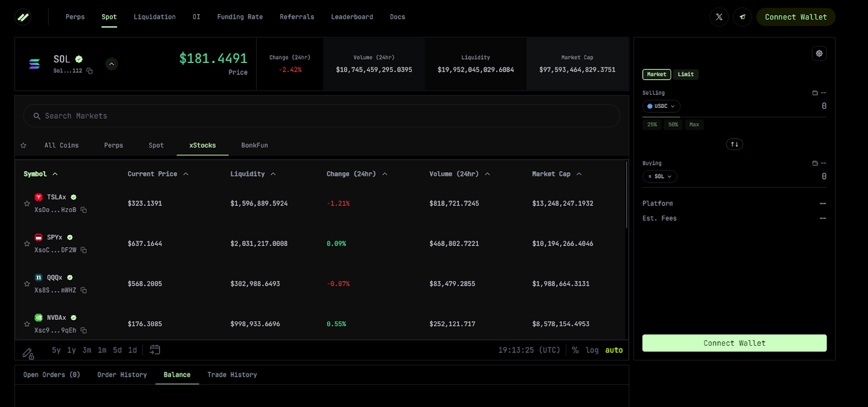Open the USDC selling token dropdown
868x407 pixels.
pyautogui.click(x=661, y=106)
